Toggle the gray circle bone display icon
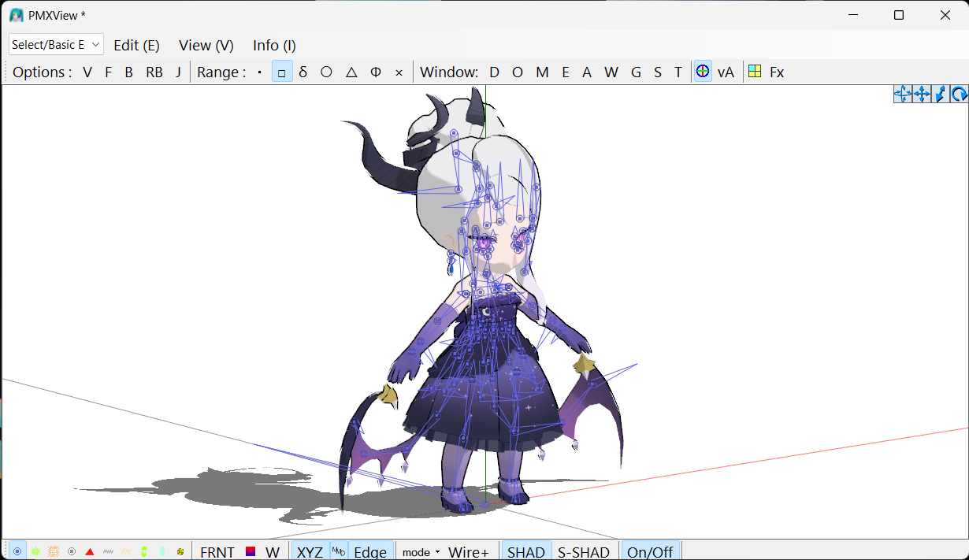Image resolution: width=969 pixels, height=560 pixels. (x=72, y=551)
